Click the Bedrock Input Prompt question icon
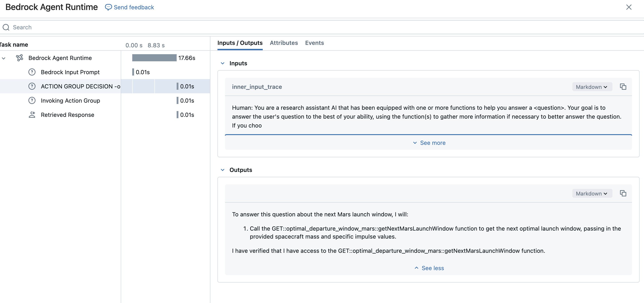Screen dimensions: 644x303 click(32, 72)
